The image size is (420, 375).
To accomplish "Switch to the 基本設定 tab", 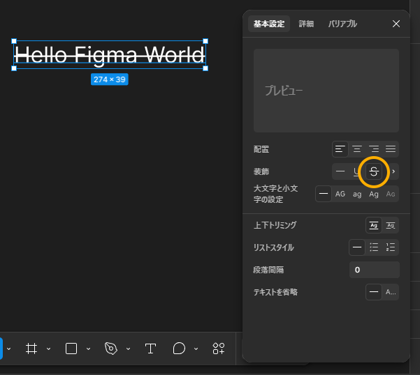I will (269, 24).
